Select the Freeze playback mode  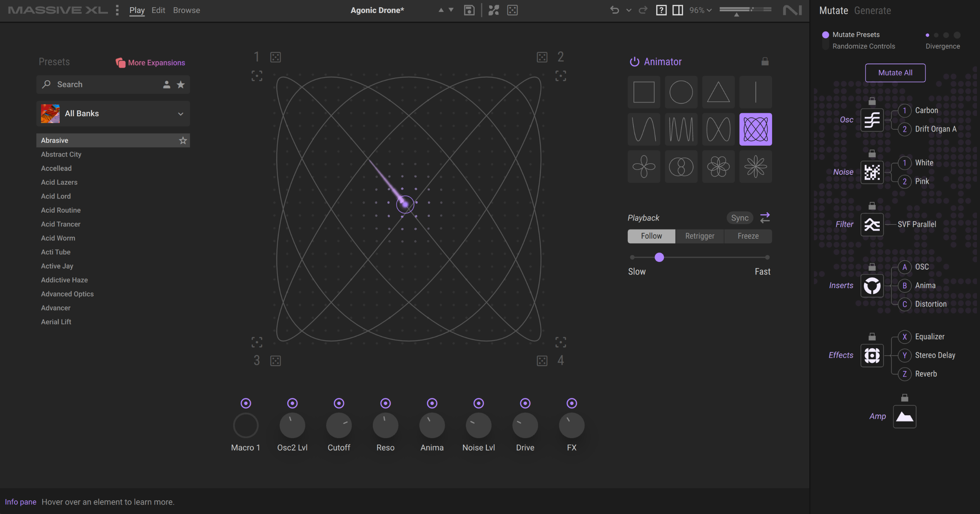click(x=748, y=236)
